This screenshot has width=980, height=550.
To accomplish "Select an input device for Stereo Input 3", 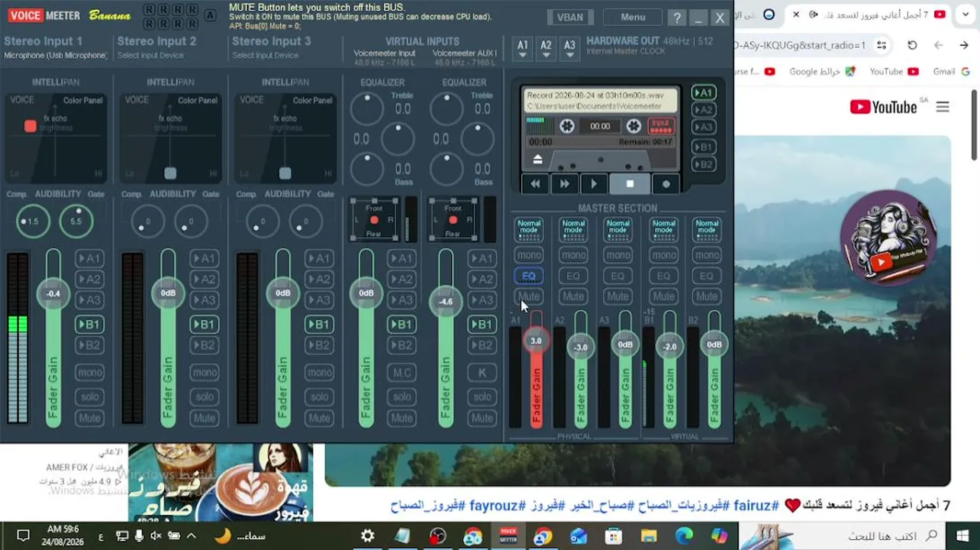I will [265, 55].
